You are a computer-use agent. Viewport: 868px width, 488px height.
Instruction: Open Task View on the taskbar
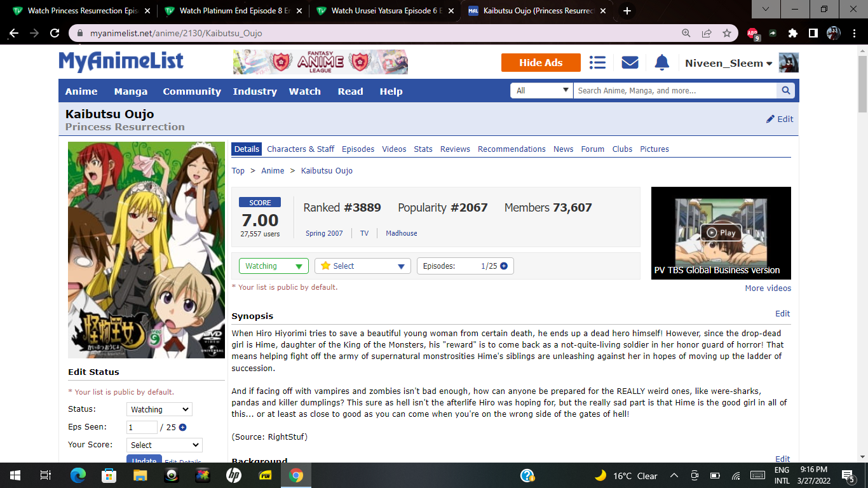click(x=45, y=475)
